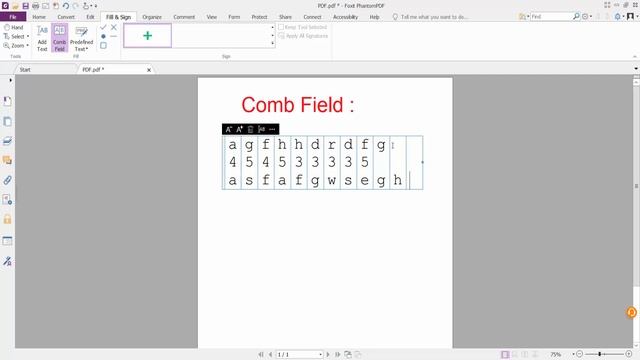Insert a cross mark symbol
This screenshot has height=360, width=640.
114,27
